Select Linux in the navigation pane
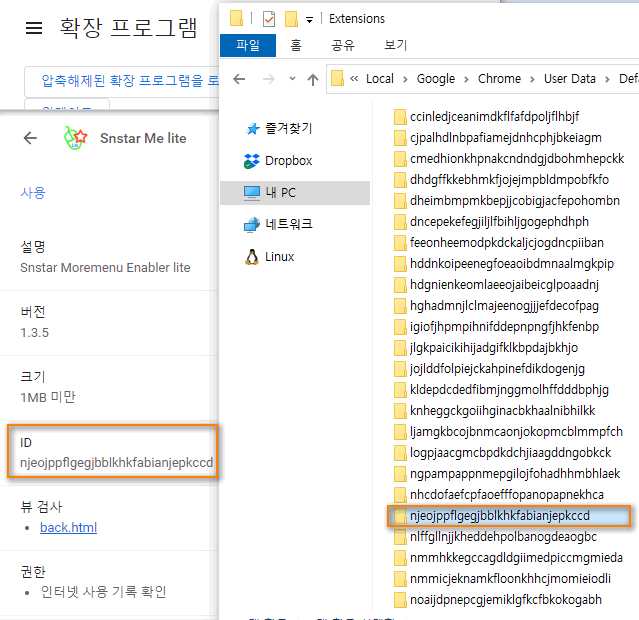Viewport: 639px width, 620px height. [269, 257]
